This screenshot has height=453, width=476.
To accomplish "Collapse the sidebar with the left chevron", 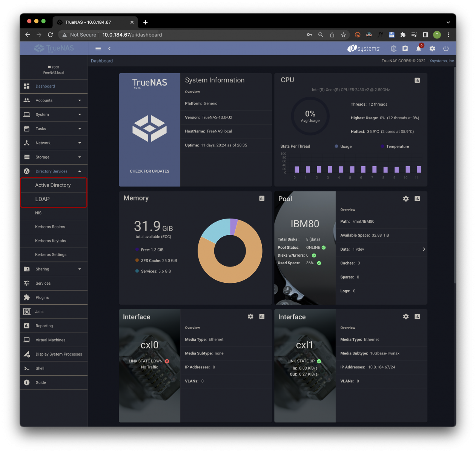I will point(109,48).
